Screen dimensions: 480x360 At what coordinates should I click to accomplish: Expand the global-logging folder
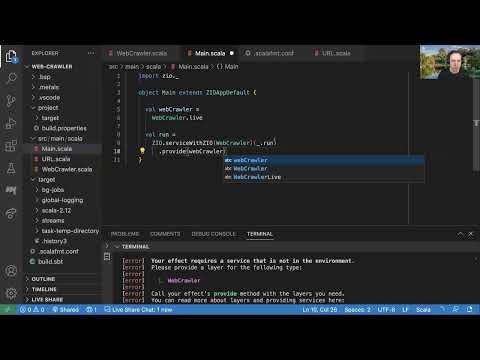(x=62, y=200)
